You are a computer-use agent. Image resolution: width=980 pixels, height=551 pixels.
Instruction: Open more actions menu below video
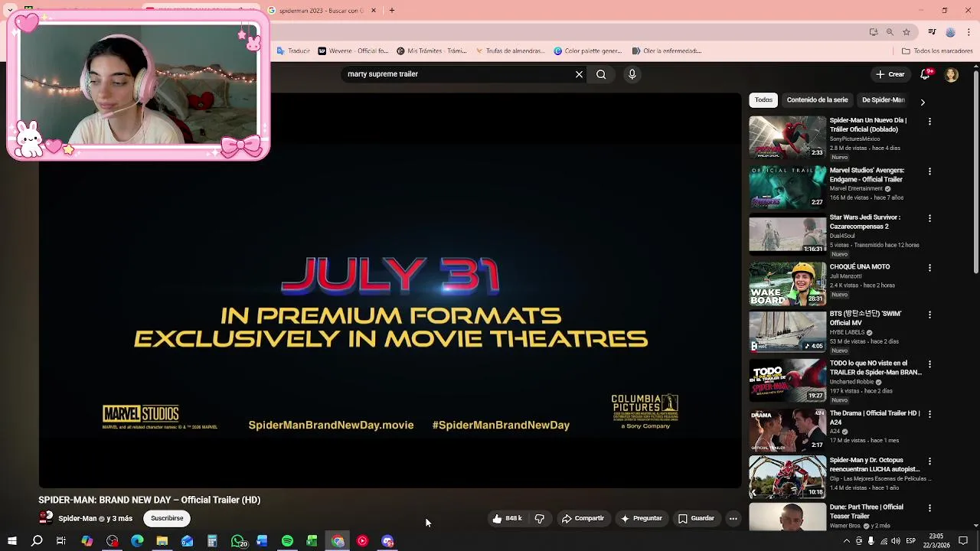pyautogui.click(x=733, y=518)
